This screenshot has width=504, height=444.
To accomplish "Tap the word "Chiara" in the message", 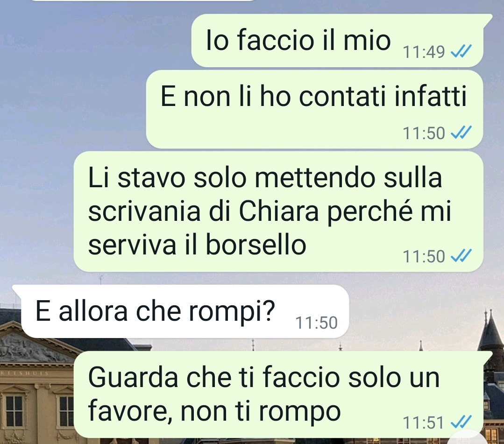I will [x=279, y=211].
